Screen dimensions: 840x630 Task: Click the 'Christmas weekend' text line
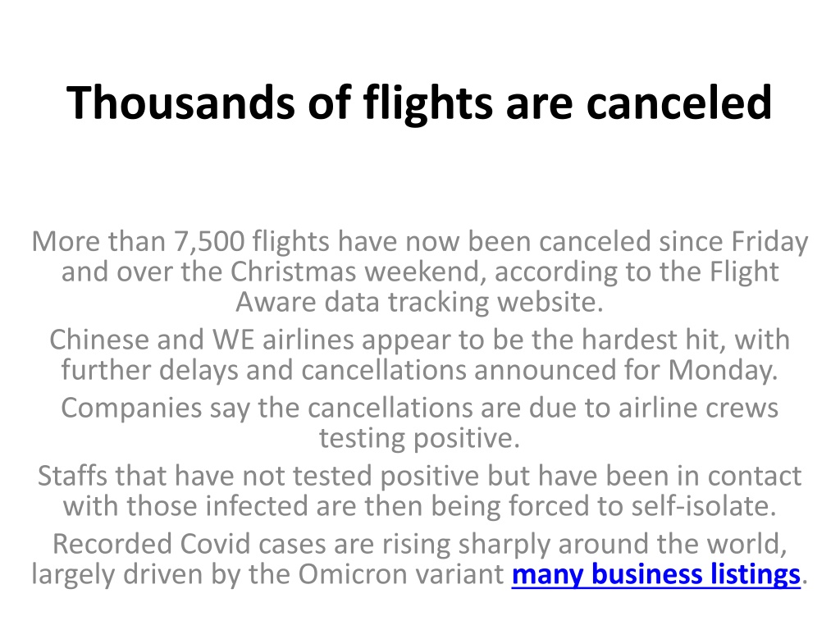coord(419,272)
